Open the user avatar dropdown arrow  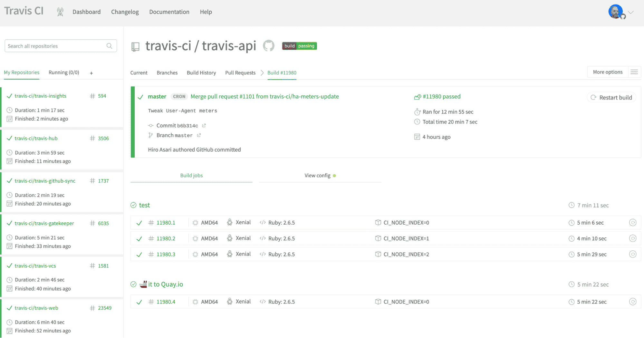631,13
